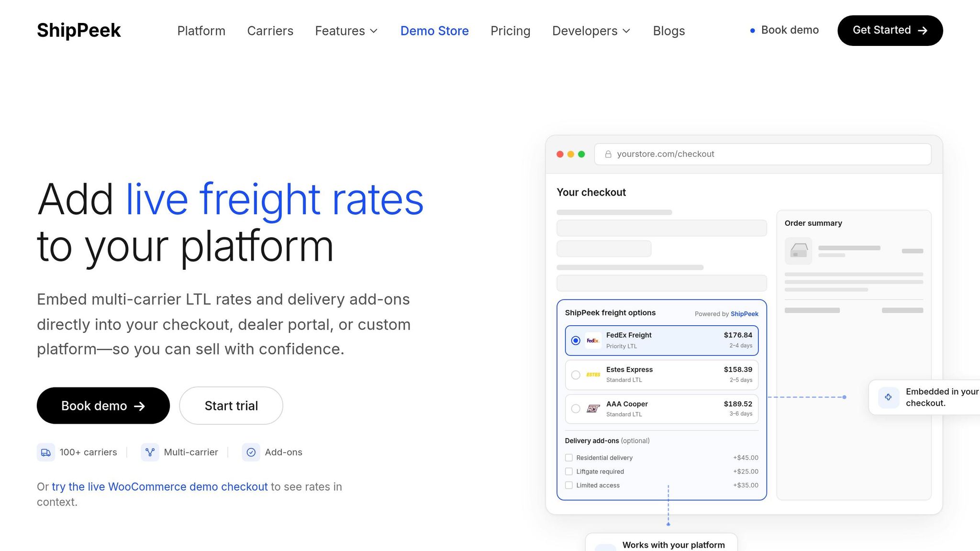Click the Delivery add-ons (optional) label
The height and width of the screenshot is (551, 980).
coord(607,441)
